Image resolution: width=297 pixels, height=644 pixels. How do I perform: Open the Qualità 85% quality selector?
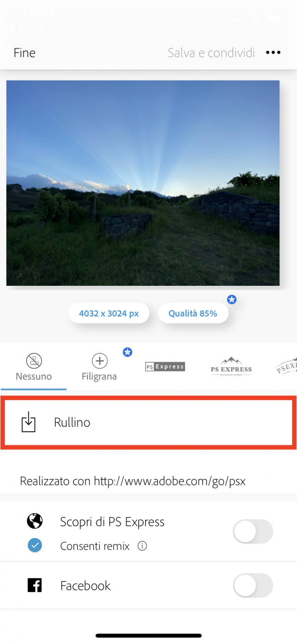click(x=193, y=313)
